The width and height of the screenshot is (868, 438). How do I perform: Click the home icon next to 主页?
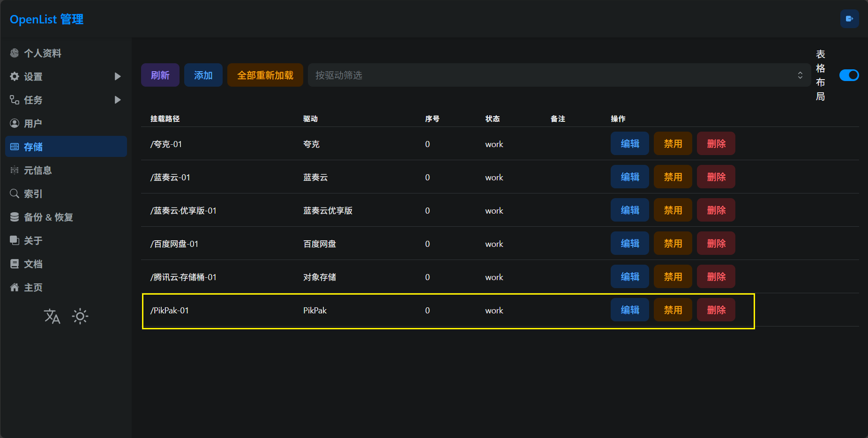(15, 288)
